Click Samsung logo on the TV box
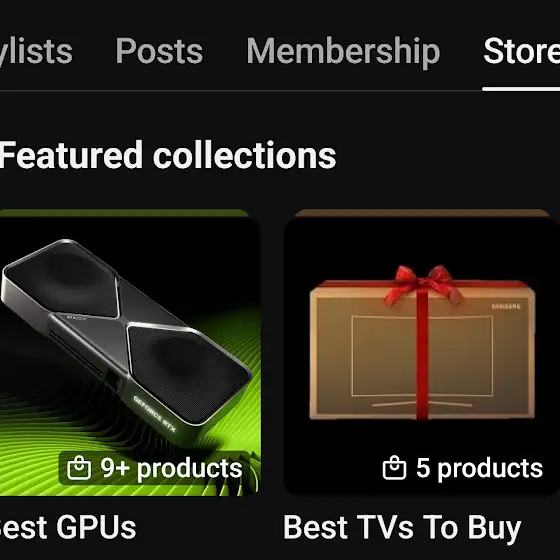This screenshot has height=560, width=560. pos(506,306)
